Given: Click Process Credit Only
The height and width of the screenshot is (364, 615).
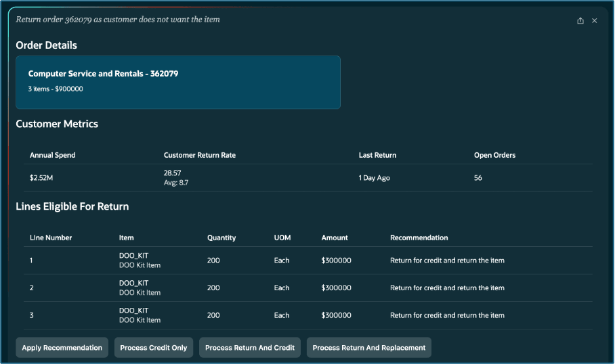Looking at the screenshot, I should point(153,348).
